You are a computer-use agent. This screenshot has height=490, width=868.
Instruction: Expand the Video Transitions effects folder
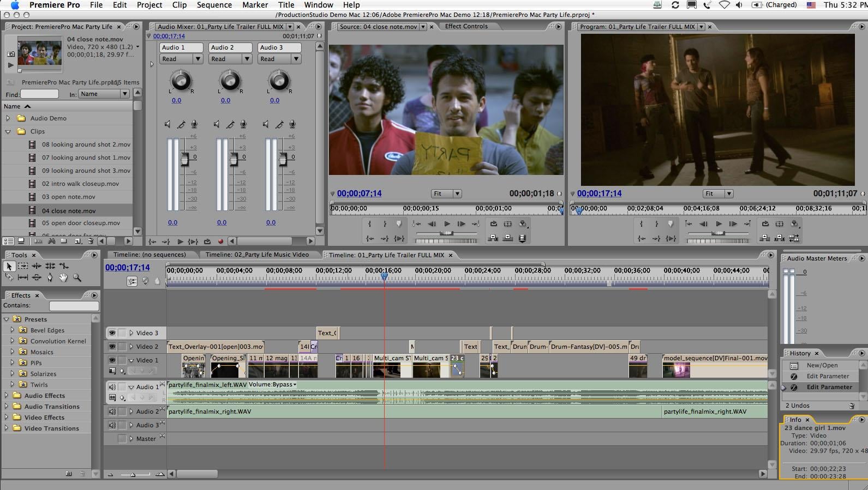coord(7,428)
